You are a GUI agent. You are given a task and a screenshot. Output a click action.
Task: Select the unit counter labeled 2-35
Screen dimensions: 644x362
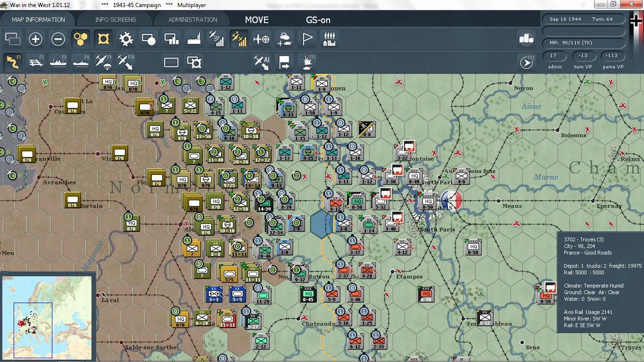pos(379,341)
